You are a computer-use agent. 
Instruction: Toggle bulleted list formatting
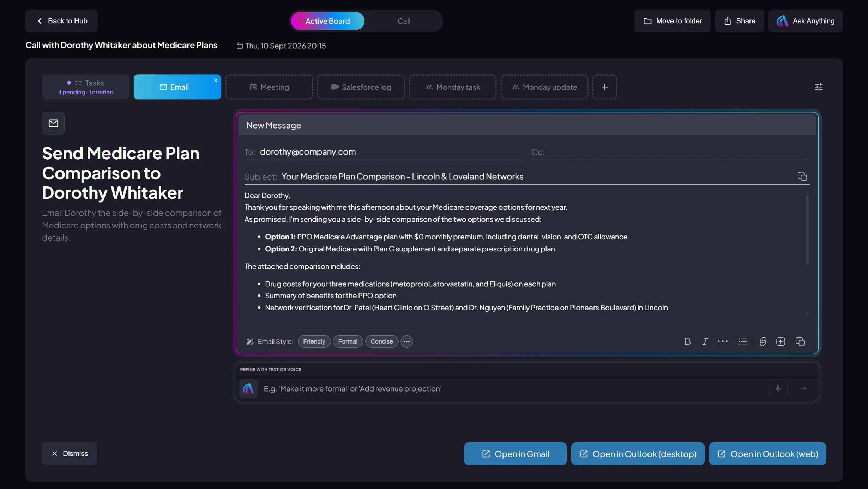(x=743, y=341)
